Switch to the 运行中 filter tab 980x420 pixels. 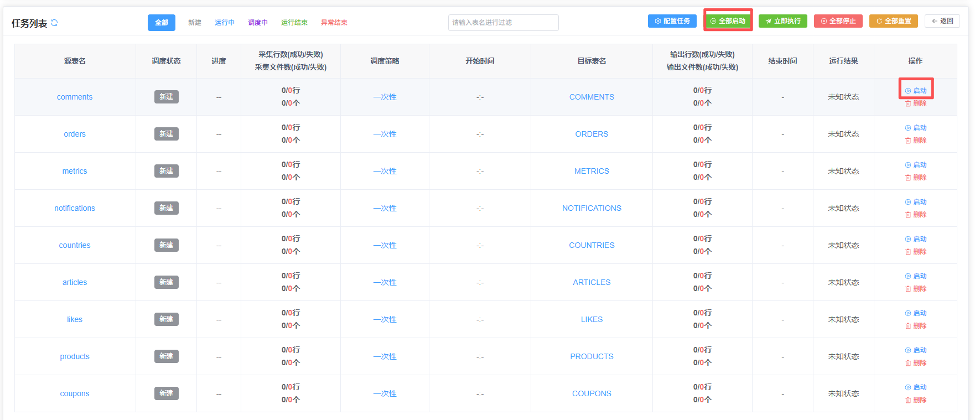click(225, 23)
